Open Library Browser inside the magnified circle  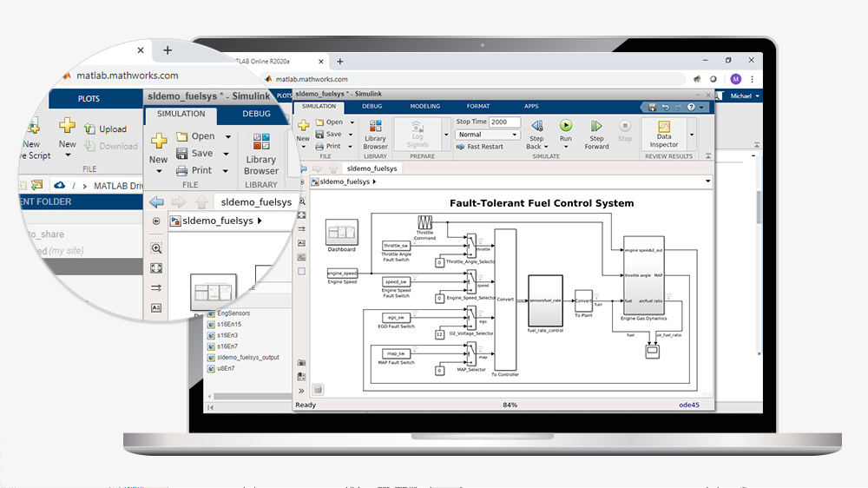point(260,154)
